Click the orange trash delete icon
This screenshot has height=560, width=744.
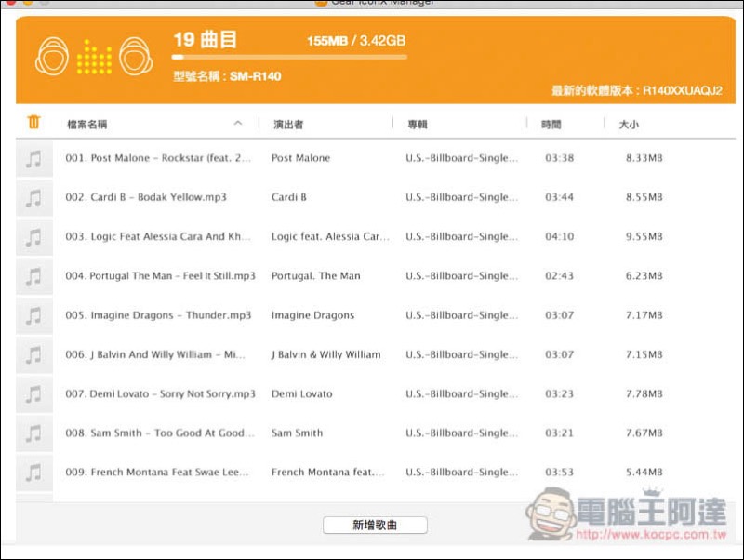(x=33, y=122)
